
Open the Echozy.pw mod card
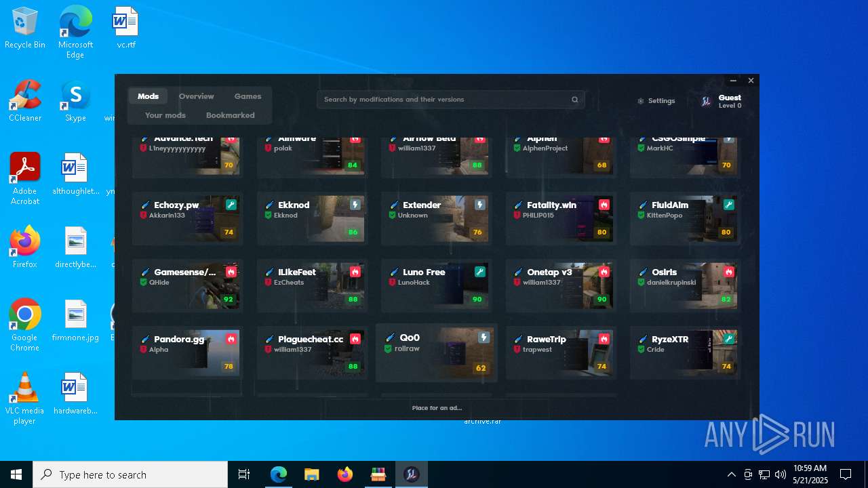(187, 218)
